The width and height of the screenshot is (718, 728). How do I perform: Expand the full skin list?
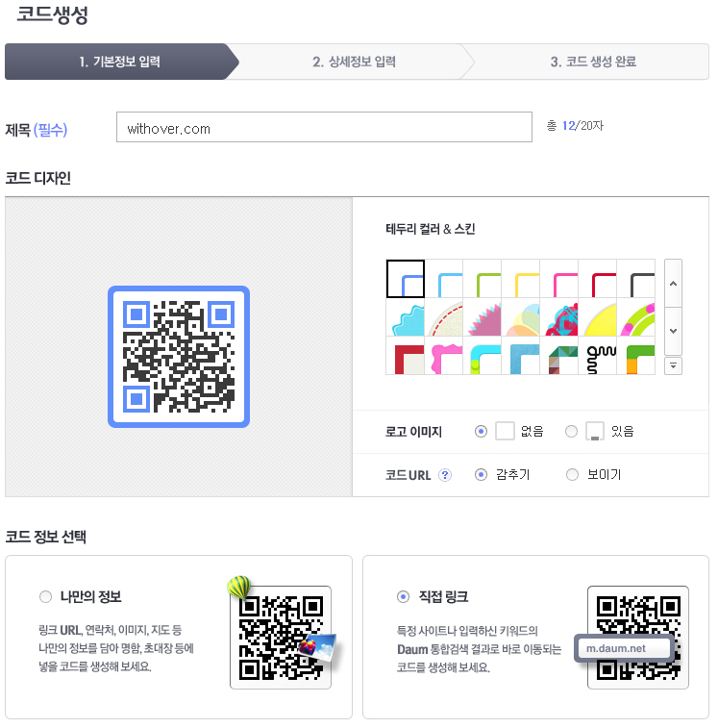(673, 365)
